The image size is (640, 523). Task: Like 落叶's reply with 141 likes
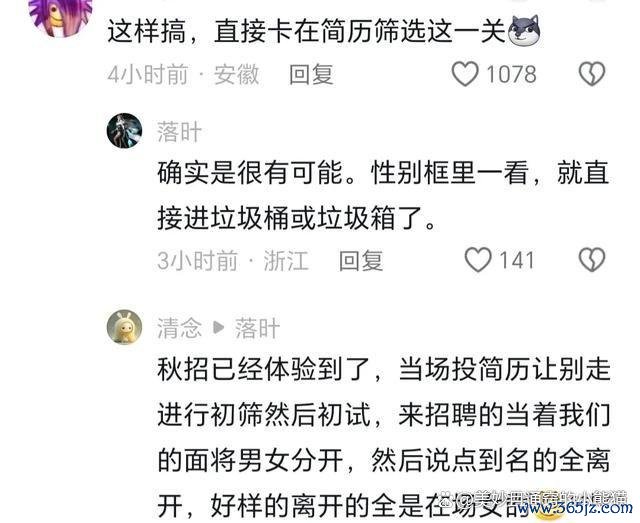478,260
